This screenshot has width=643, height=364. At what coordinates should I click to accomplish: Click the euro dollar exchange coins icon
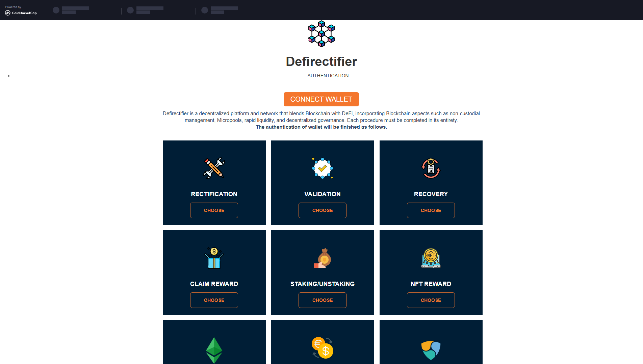[x=323, y=348]
